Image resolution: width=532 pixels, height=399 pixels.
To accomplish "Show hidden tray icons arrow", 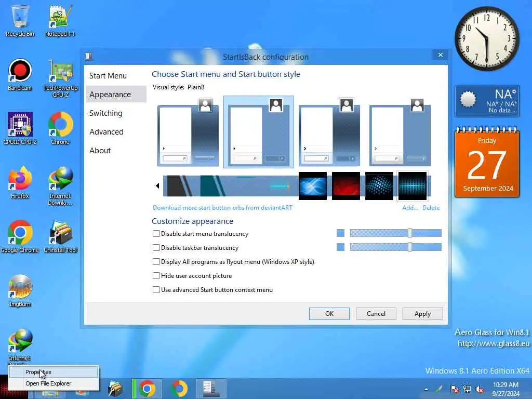I will [x=426, y=389].
